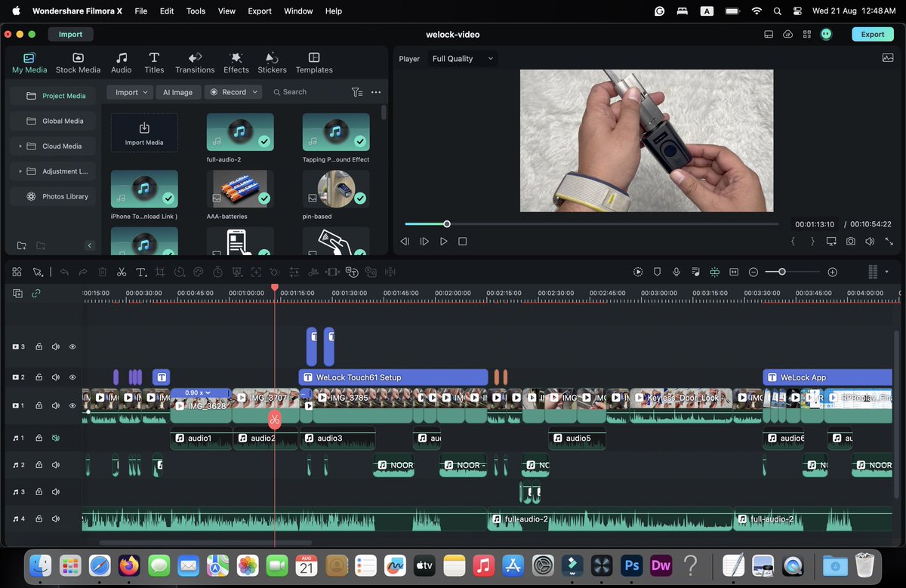Open the three-dots more options in media panel
Image resolution: width=906 pixels, height=588 pixels.
point(376,92)
